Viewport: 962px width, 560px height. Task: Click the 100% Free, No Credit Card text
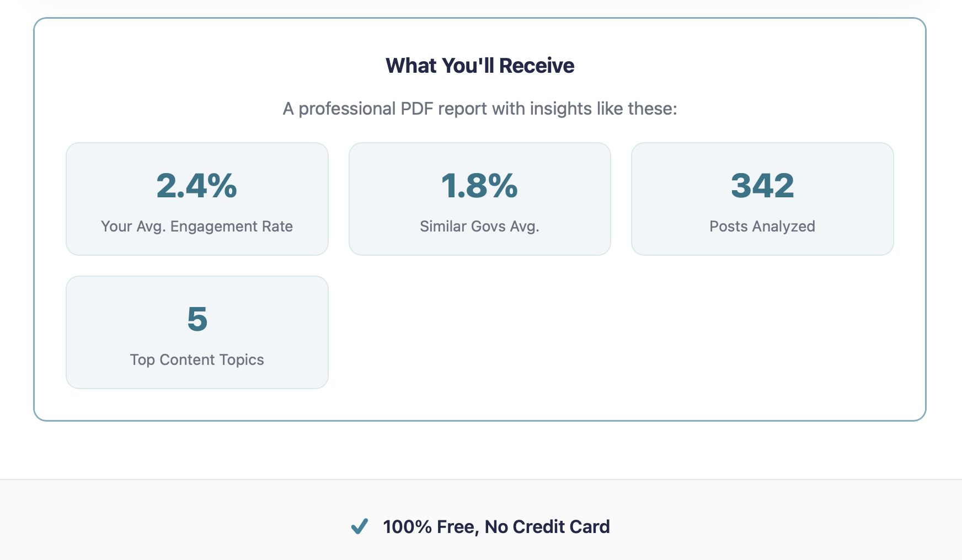tap(496, 527)
